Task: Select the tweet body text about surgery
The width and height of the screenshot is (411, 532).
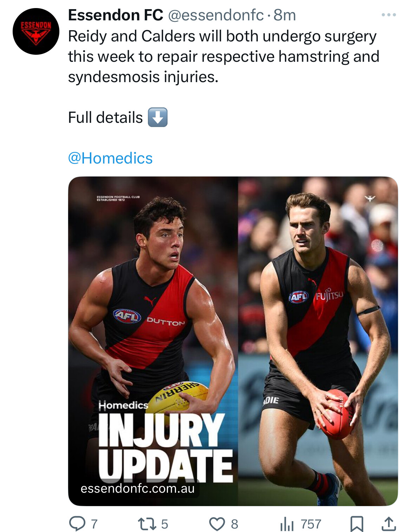Action: (x=223, y=56)
